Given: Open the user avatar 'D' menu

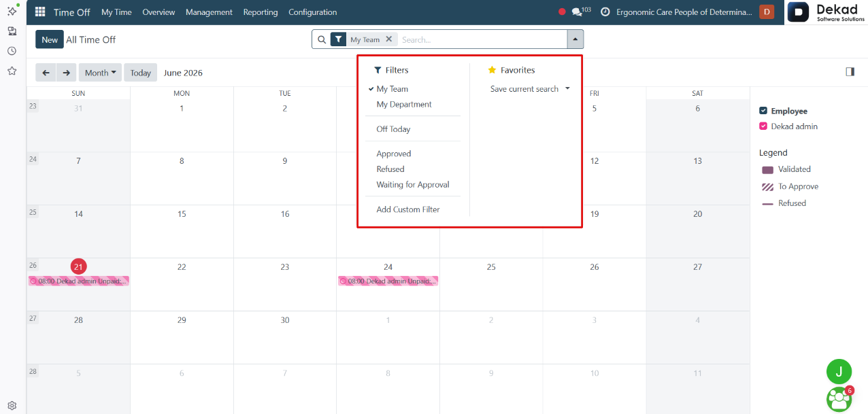Looking at the screenshot, I should pos(767,12).
